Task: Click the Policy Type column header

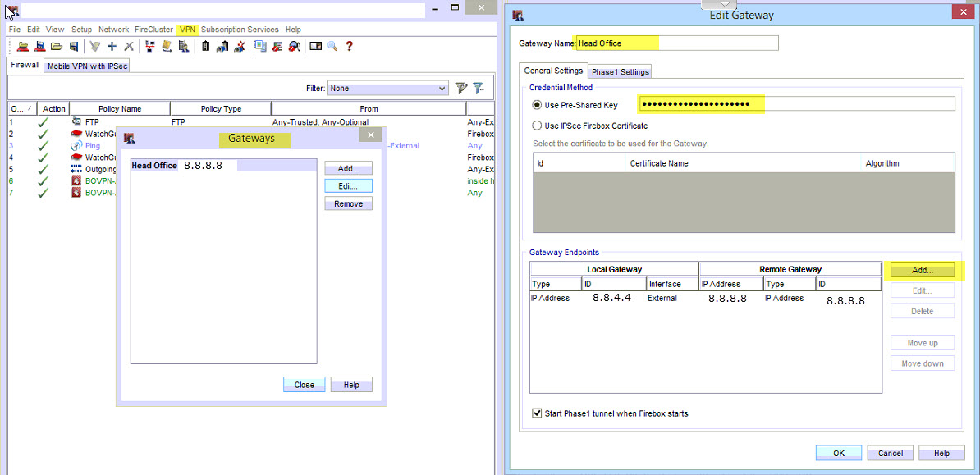Action: point(222,109)
